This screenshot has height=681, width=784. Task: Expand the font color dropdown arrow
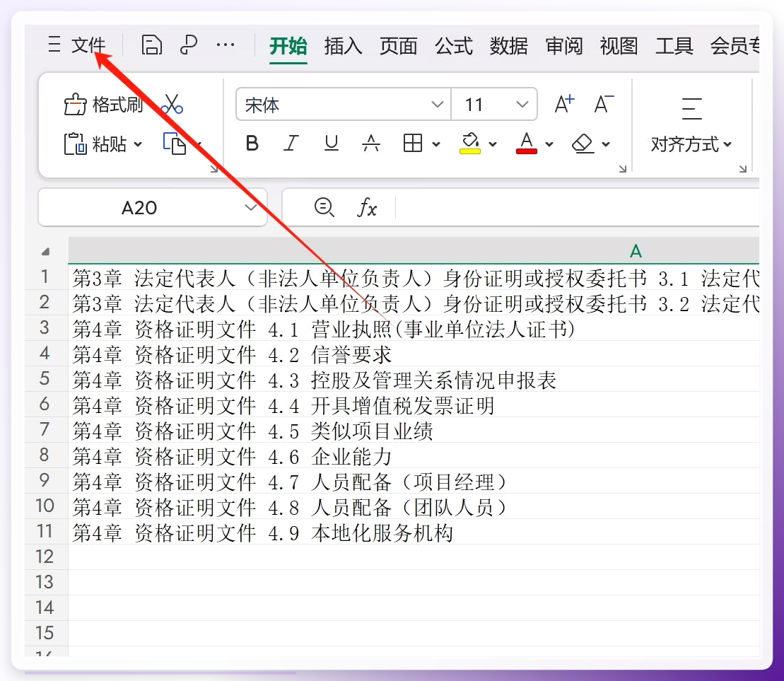click(549, 144)
